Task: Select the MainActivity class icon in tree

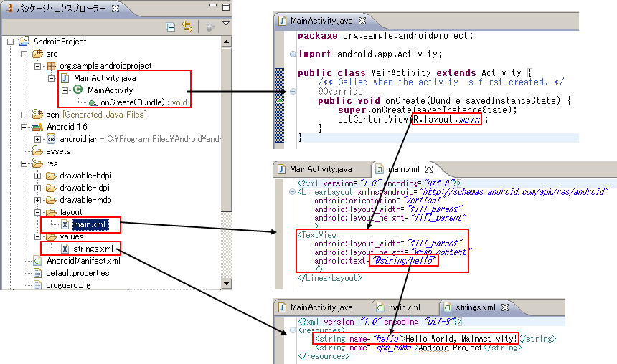Action: tap(78, 90)
